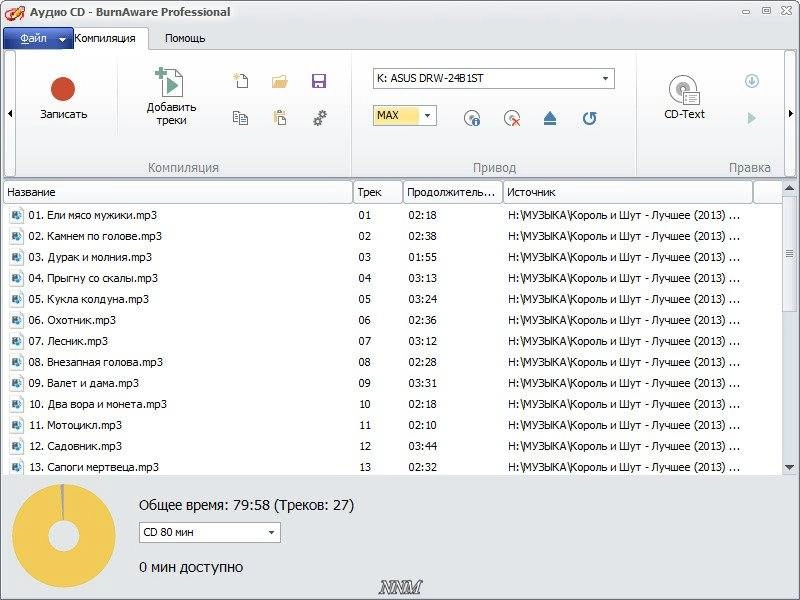Viewport: 800px width, 600px height.
Task: Maximize the BurnAware window
Action: click(766, 11)
